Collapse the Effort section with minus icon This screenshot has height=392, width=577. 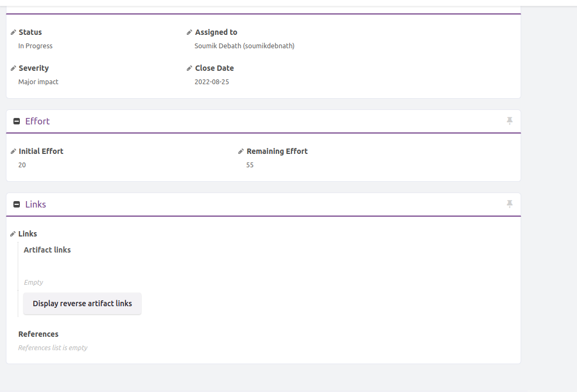pyautogui.click(x=17, y=121)
